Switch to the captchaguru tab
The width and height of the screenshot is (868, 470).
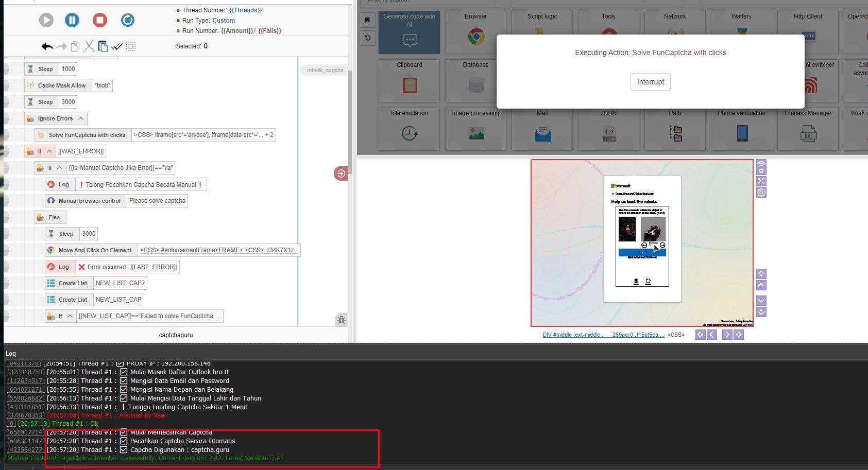pos(176,335)
